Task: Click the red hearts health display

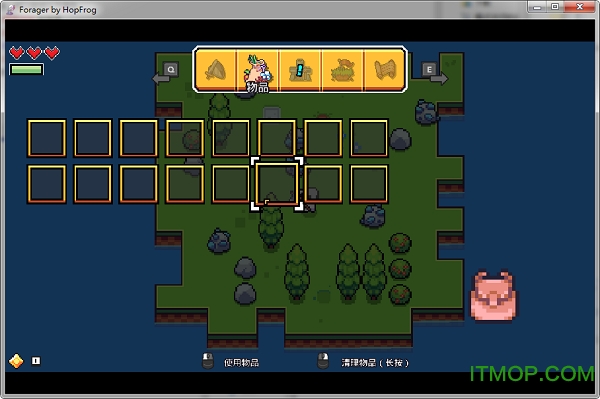Action: [x=34, y=53]
